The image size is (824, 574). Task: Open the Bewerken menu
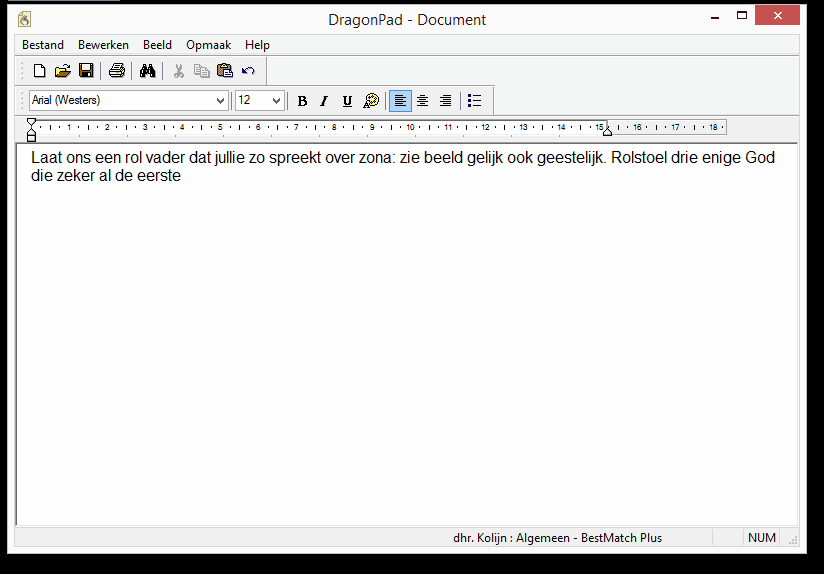pyautogui.click(x=103, y=45)
